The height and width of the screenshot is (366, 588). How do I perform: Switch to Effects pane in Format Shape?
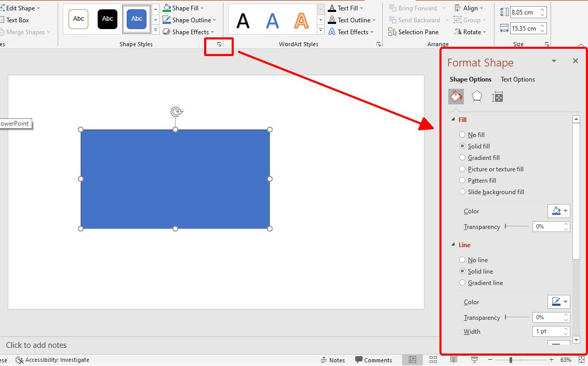tap(477, 96)
